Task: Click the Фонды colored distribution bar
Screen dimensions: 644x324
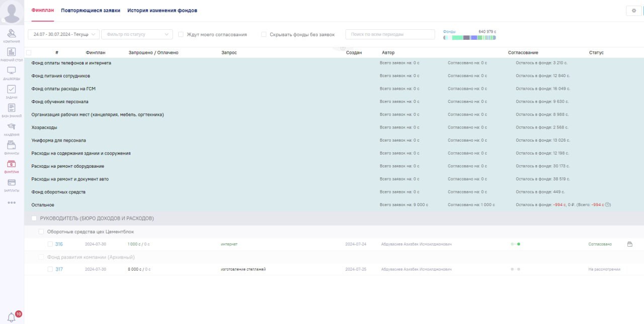Action: (x=469, y=38)
